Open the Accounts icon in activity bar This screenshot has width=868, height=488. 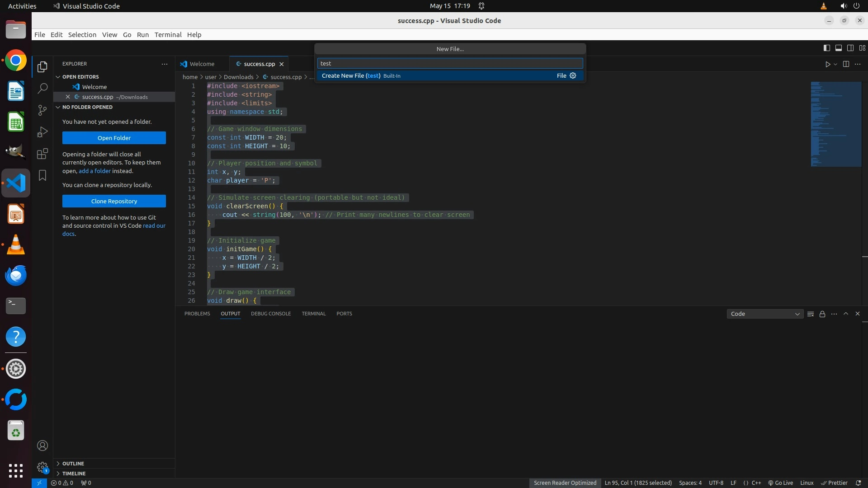42,446
